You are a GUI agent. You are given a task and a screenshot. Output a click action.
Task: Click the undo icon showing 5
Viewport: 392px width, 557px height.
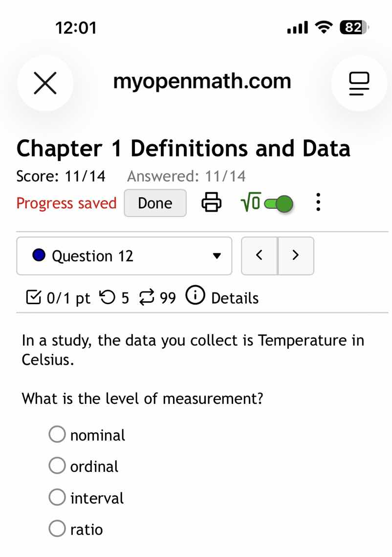[x=109, y=297]
